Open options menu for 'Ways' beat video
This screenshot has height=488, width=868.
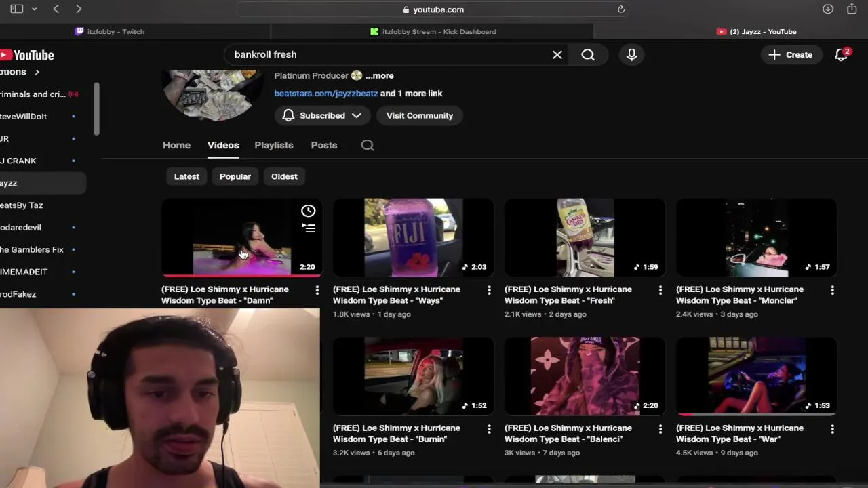(489, 290)
